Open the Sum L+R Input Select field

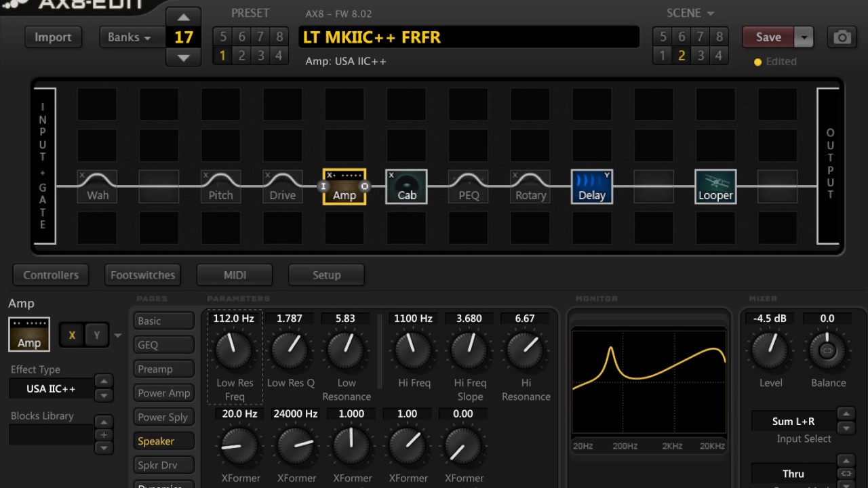click(793, 421)
